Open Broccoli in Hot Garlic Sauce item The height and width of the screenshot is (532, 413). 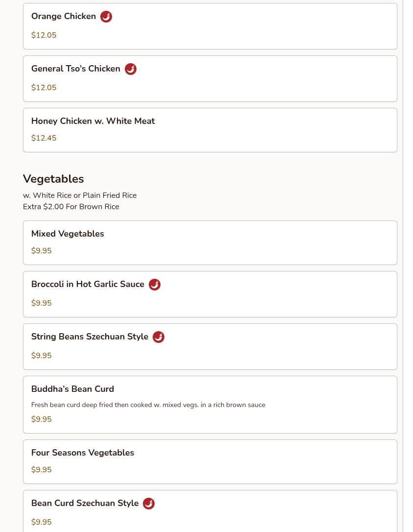[88, 285]
